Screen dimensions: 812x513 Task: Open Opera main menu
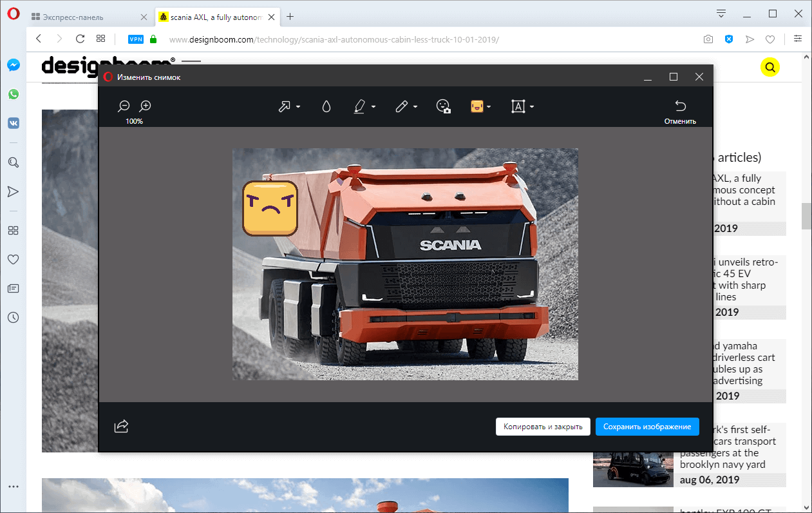[x=14, y=14]
